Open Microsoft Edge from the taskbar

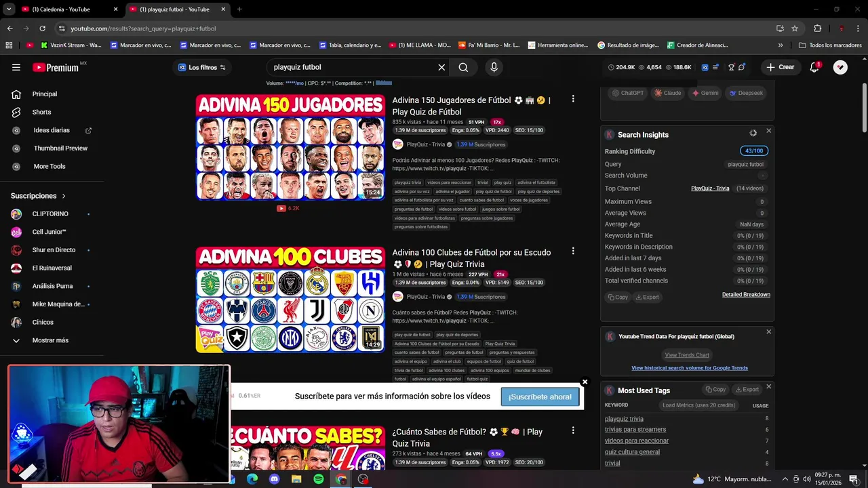252,479
